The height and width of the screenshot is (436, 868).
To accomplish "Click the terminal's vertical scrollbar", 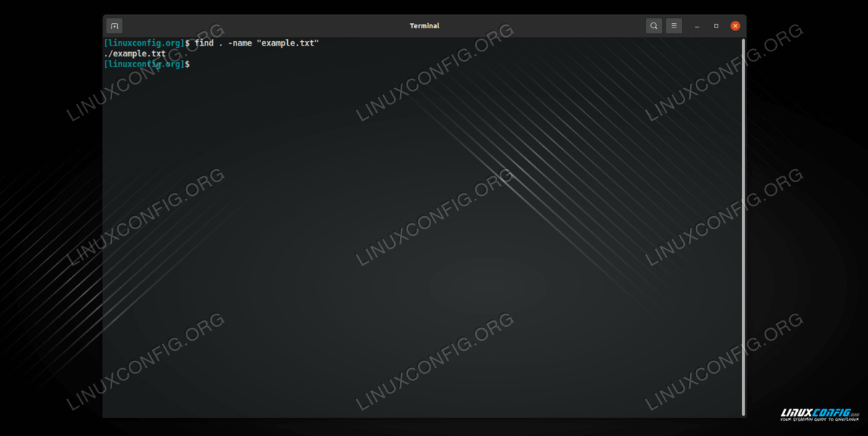I will (x=743, y=217).
